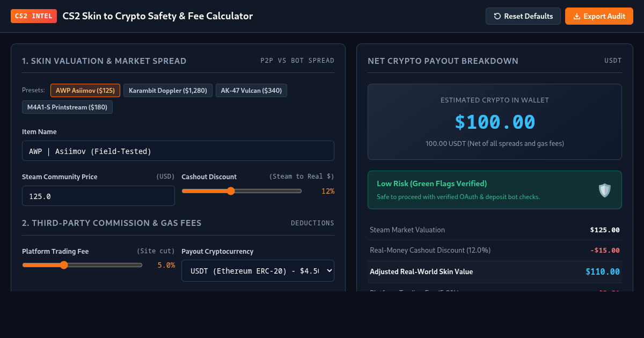
Task: Click the Adjusted Real-World Skin Value label
Action: pyautogui.click(x=421, y=271)
